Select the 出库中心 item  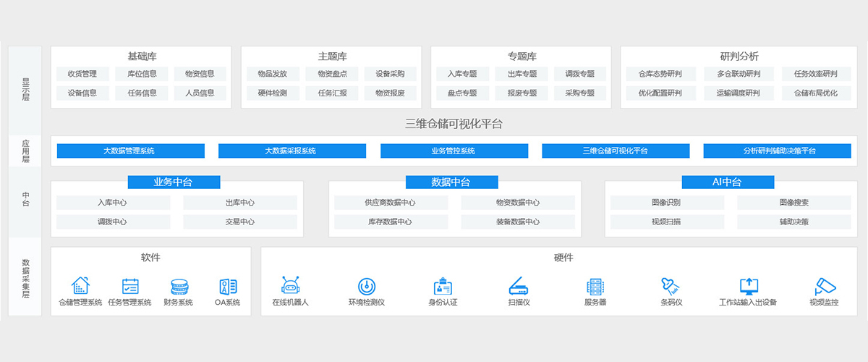click(x=240, y=203)
